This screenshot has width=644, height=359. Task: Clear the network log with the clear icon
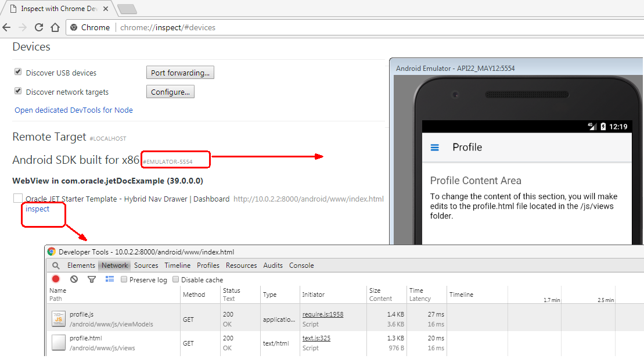pos(74,279)
